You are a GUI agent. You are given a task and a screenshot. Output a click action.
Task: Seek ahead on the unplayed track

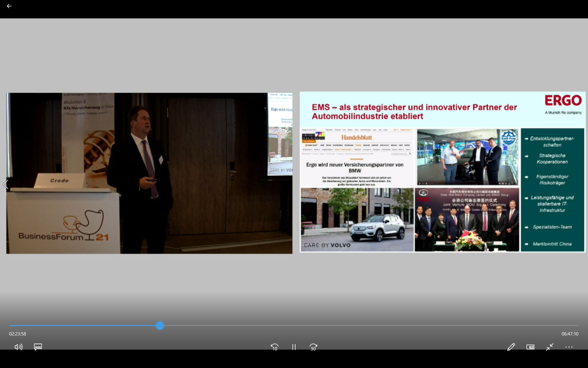tap(367, 326)
